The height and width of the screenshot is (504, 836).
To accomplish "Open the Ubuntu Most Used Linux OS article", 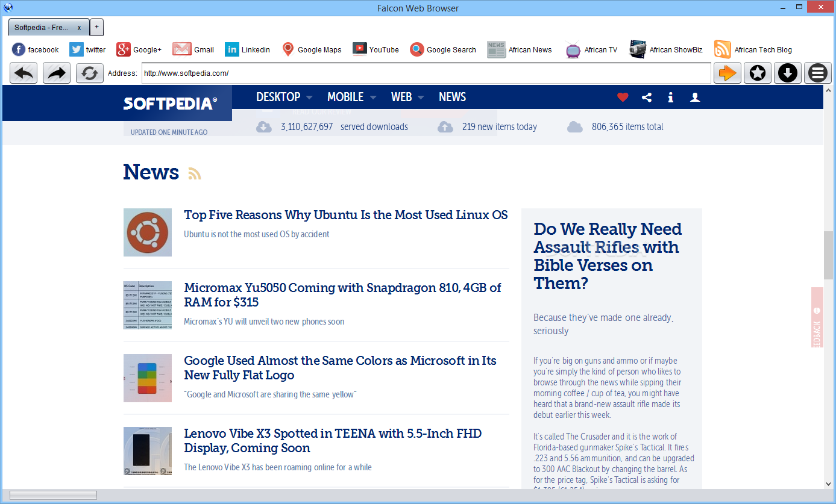I will pos(346,215).
